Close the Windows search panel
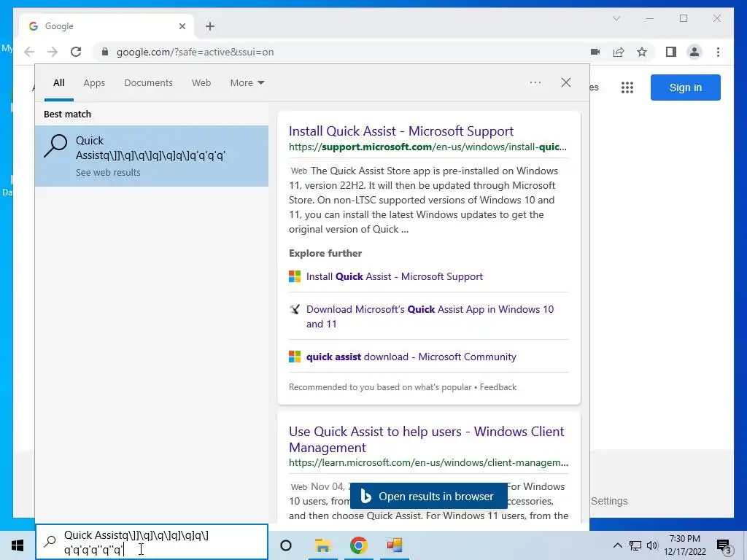The width and height of the screenshot is (747, 560). (566, 82)
